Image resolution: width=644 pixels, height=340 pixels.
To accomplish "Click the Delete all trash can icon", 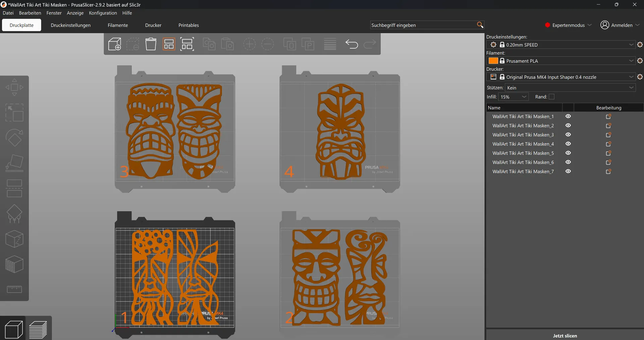I will pos(151,44).
